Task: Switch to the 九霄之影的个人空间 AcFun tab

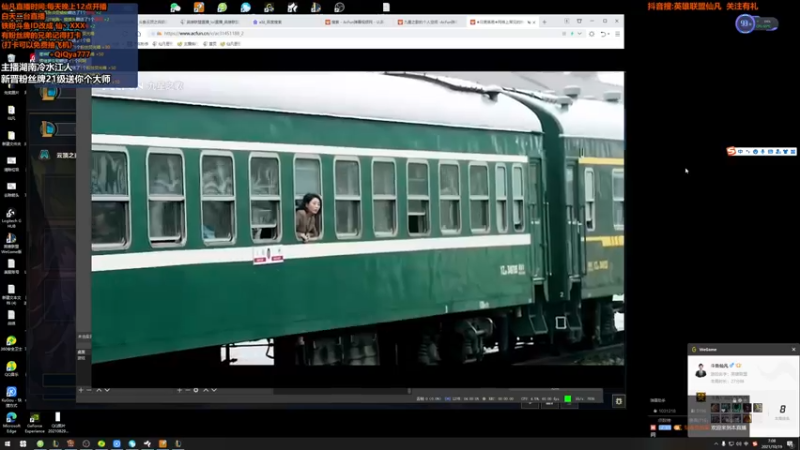Action: point(428,22)
